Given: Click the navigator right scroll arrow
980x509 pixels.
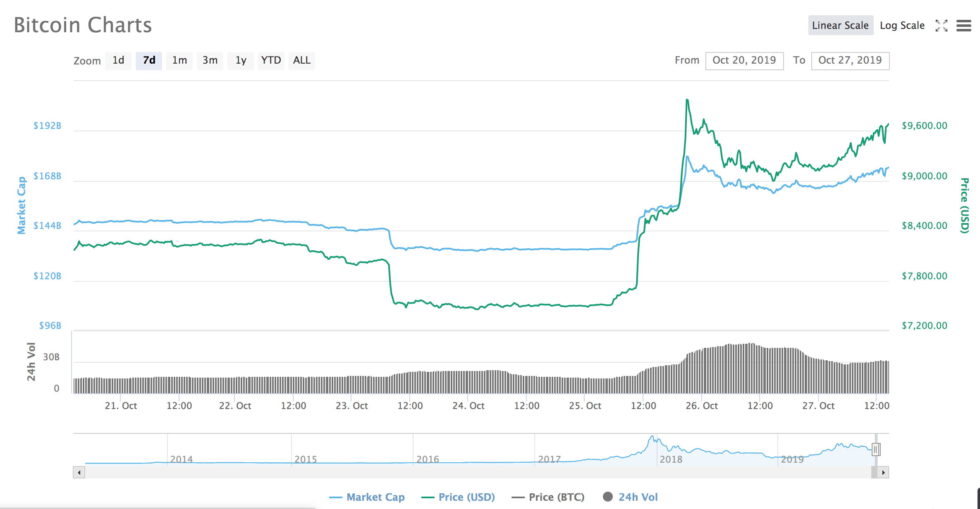Looking at the screenshot, I should click(x=883, y=472).
